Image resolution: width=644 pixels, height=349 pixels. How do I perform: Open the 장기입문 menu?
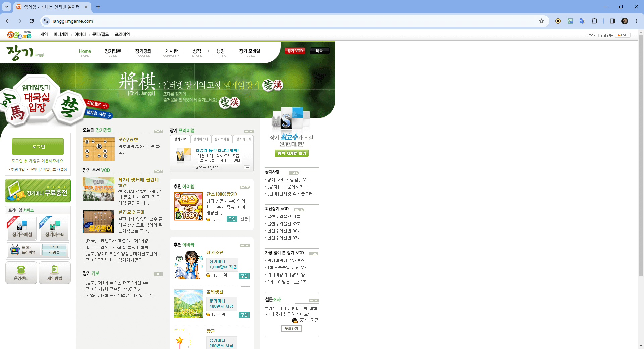tap(113, 52)
